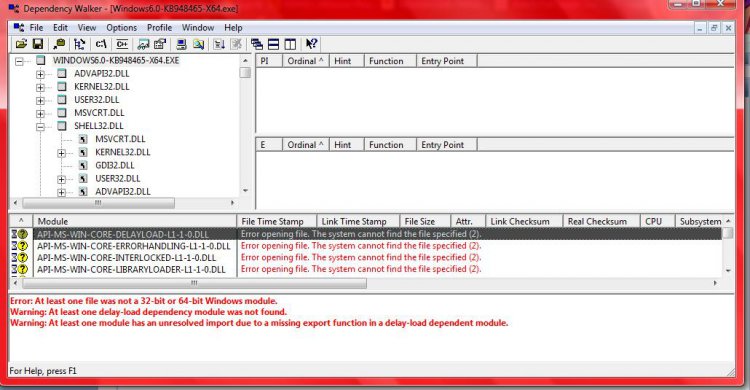Open the Profile menu
750x390 pixels.
tap(159, 28)
